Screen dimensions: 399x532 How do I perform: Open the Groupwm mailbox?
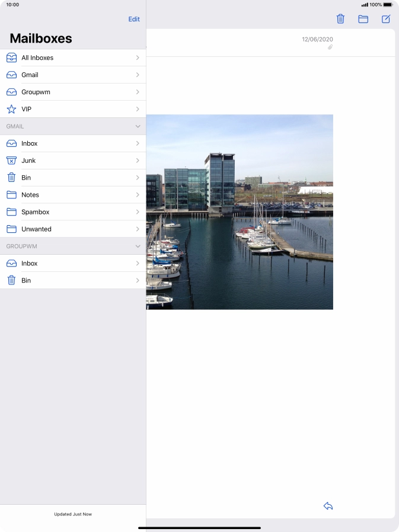(72, 92)
